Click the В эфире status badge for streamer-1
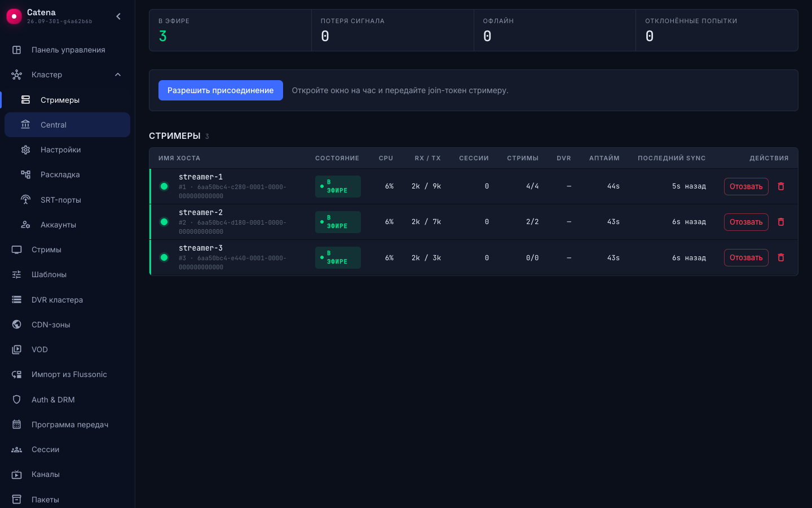812x508 pixels. (x=338, y=186)
